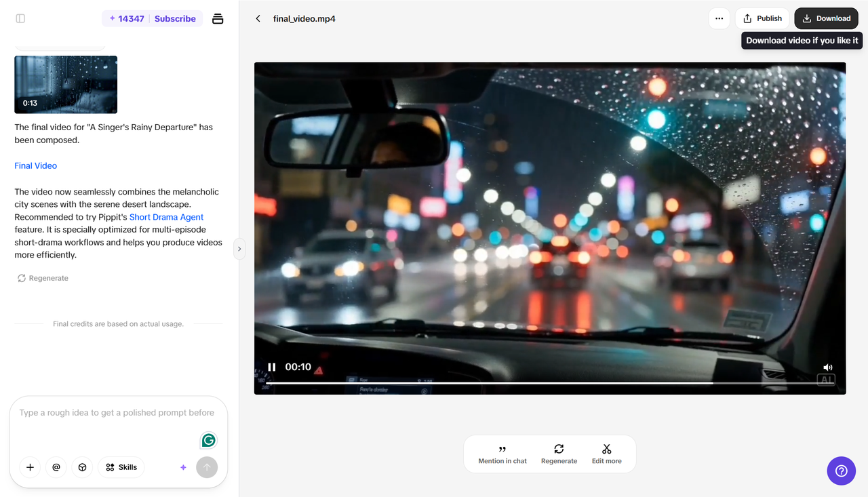Screen dimensions: 868x497
Task: Click the video progress bar
Action: point(549,383)
